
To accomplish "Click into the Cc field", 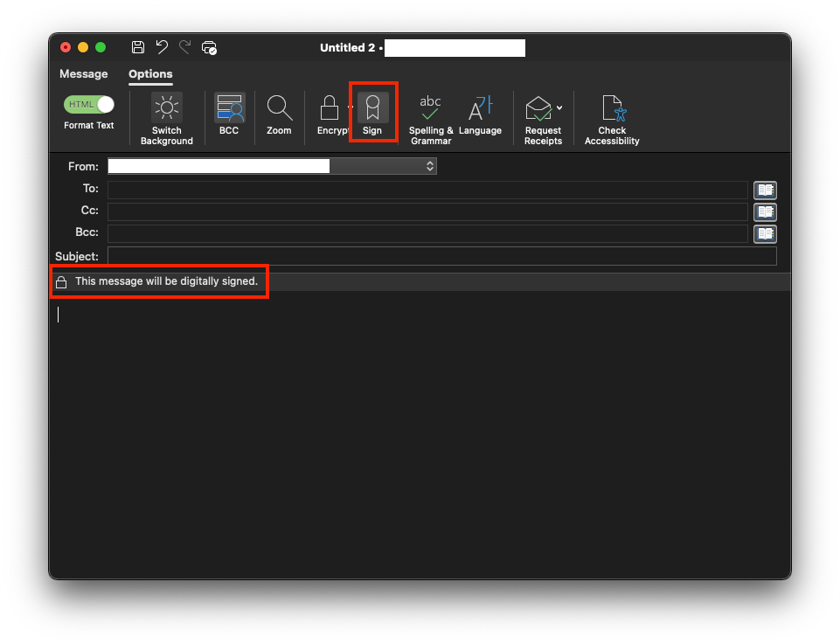I will coord(427,211).
